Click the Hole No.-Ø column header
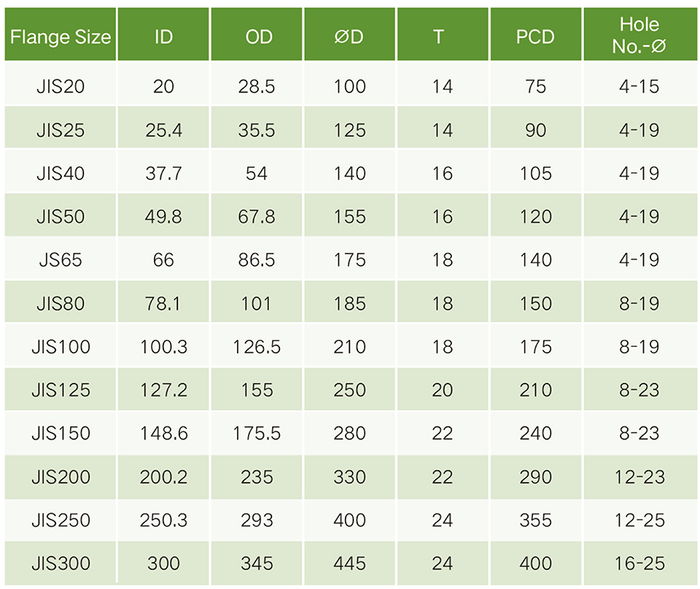The width and height of the screenshot is (700, 589). [x=639, y=36]
